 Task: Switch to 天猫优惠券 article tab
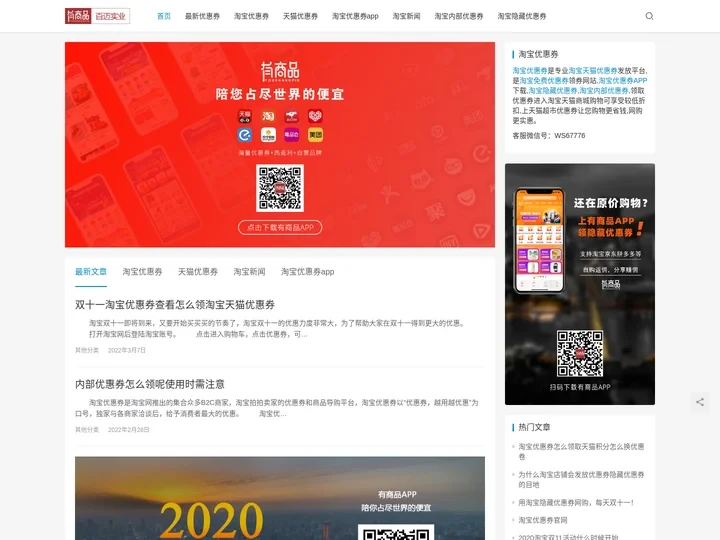(198, 272)
